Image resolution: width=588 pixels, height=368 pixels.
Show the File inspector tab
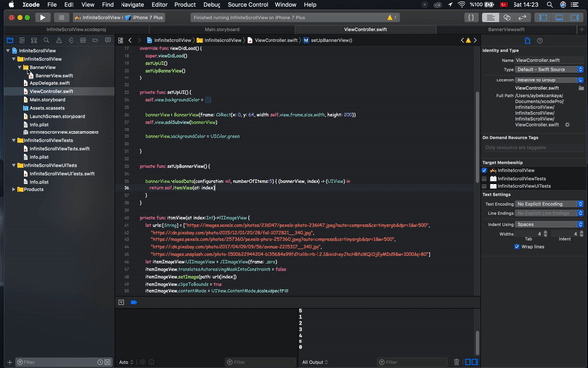coord(527,41)
